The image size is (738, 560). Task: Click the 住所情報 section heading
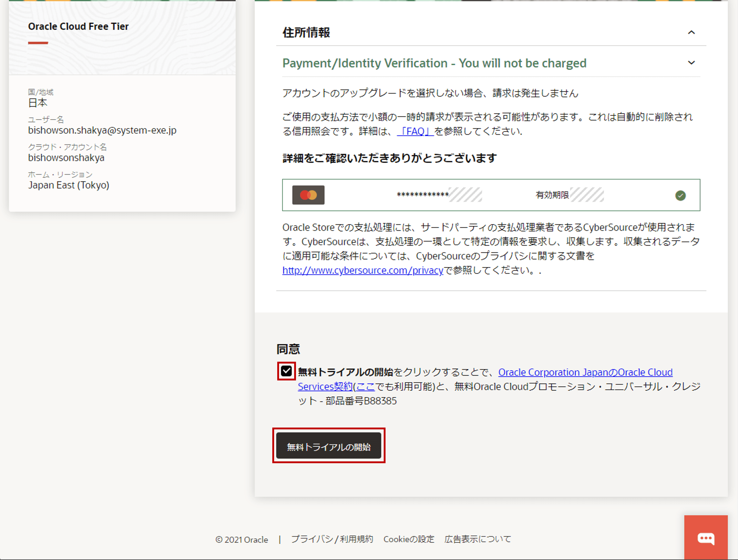[306, 33]
